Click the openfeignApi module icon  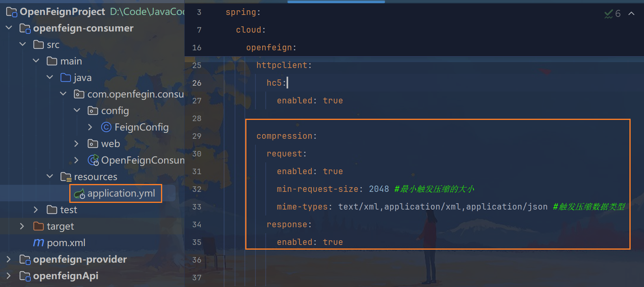click(25, 276)
